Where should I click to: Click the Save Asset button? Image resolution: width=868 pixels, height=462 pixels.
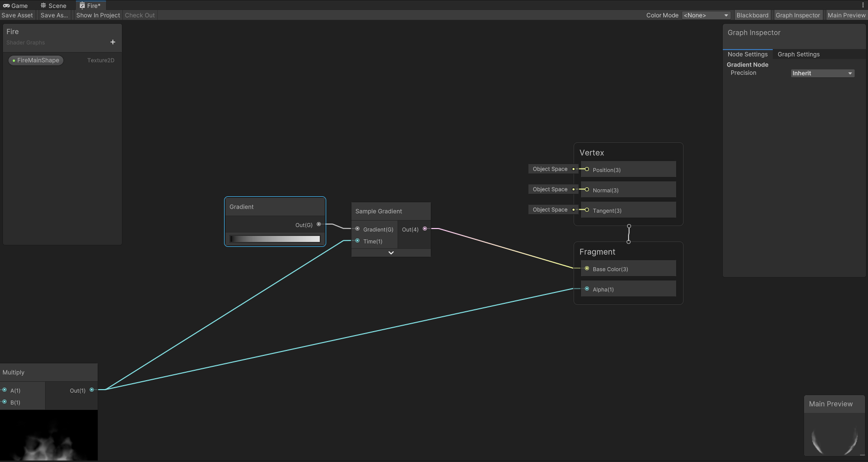17,15
